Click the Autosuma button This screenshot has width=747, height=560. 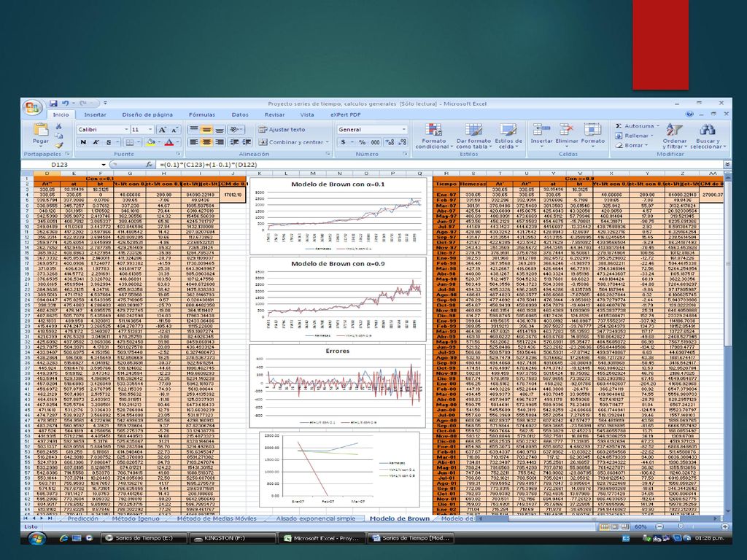click(638, 126)
